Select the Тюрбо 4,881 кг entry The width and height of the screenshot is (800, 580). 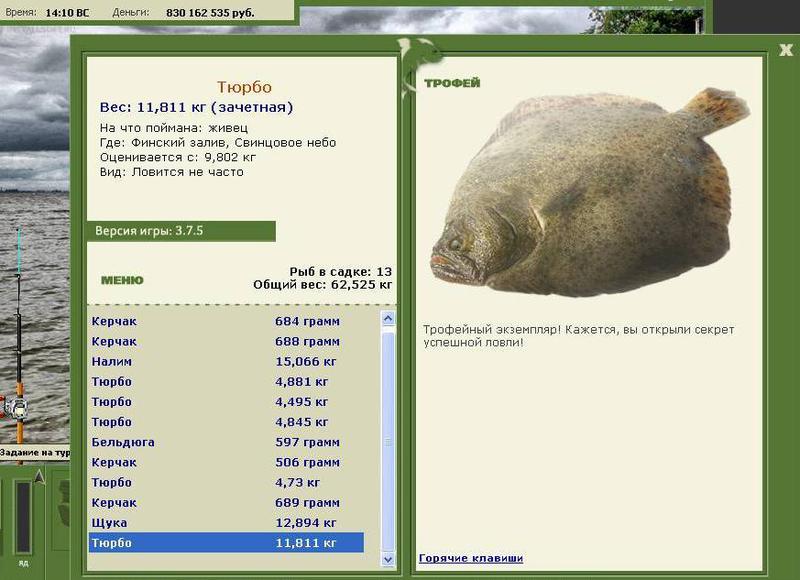click(x=227, y=382)
